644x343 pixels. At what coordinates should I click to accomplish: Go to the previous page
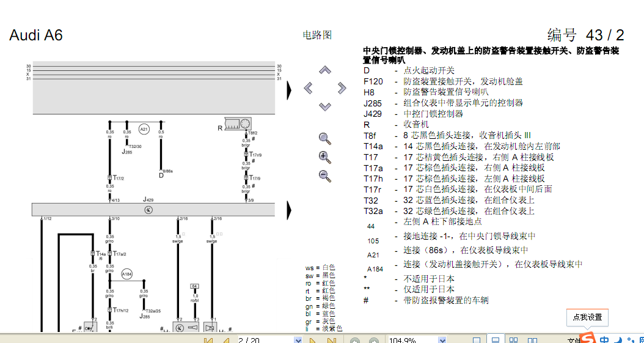(x=226, y=341)
